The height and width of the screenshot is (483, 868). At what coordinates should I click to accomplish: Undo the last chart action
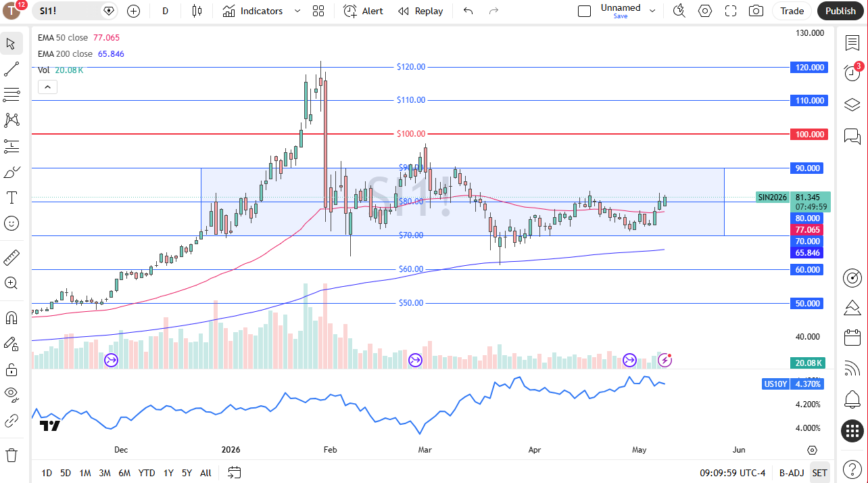pos(468,11)
